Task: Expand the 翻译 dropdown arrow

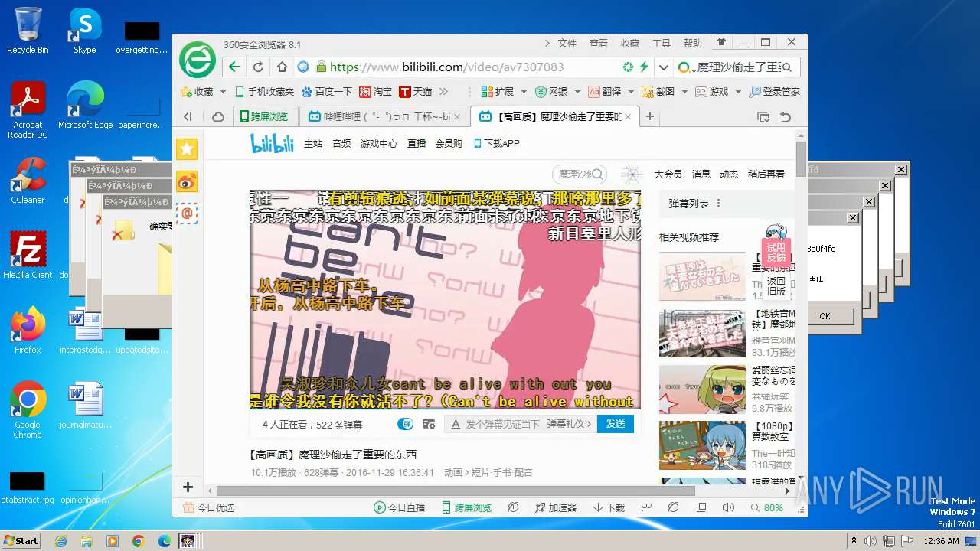Action: coord(631,92)
